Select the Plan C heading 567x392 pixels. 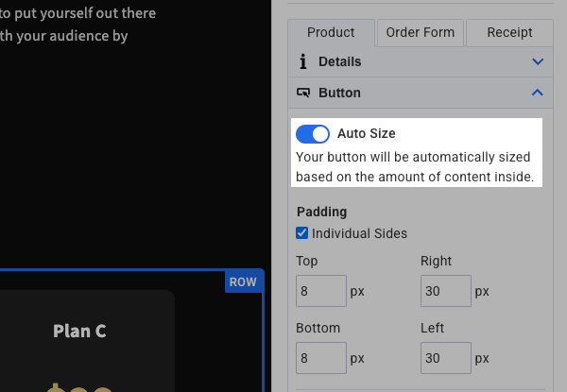coord(79,331)
